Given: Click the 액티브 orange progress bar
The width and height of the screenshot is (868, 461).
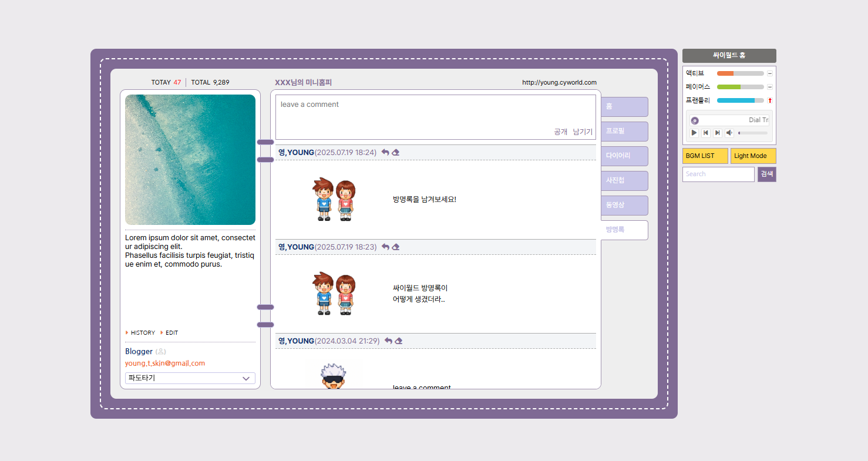Looking at the screenshot, I should [725, 73].
